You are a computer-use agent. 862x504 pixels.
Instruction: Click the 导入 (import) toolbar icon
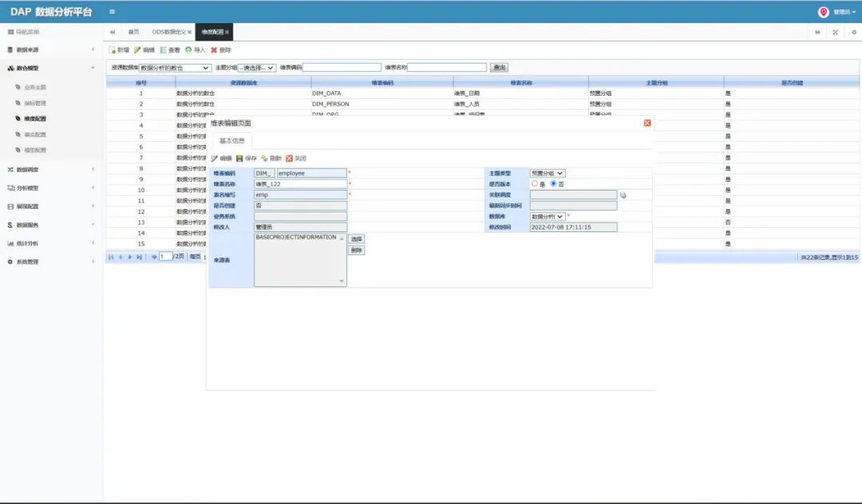tap(188, 50)
